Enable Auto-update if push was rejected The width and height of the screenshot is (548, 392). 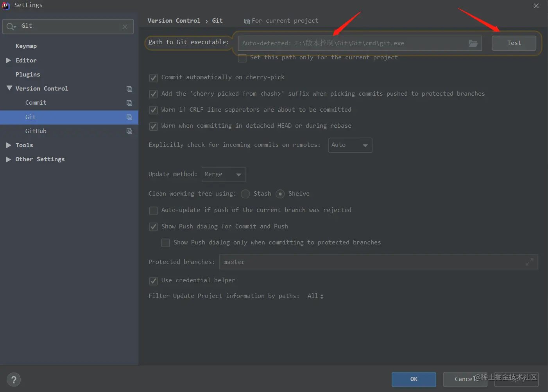(154, 211)
